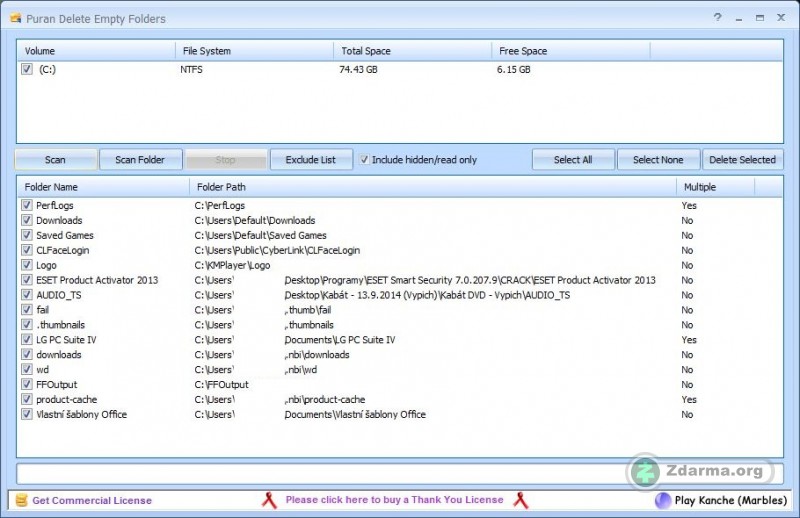This screenshot has width=800, height=518.
Task: Click the status text field below results
Action: coord(400,474)
